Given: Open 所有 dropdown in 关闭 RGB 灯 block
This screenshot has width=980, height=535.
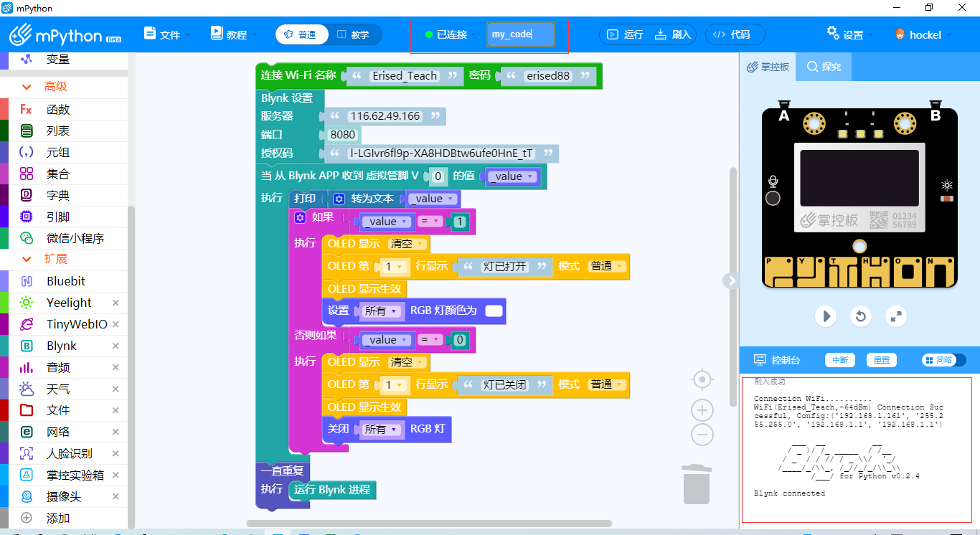Looking at the screenshot, I should tap(381, 429).
